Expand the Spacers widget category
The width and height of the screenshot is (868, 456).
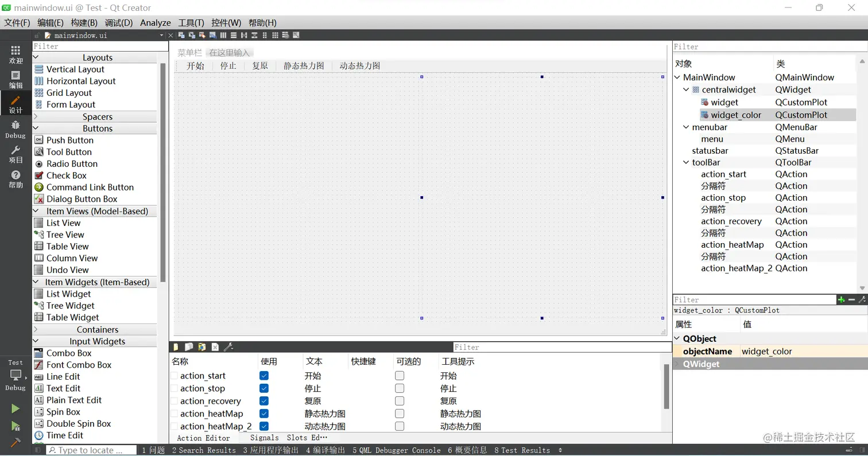[36, 116]
